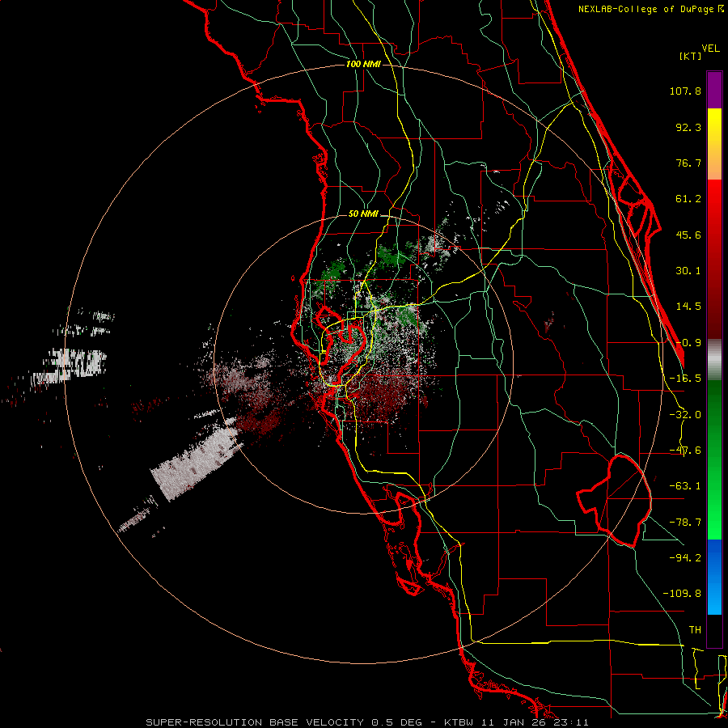Click the VEL legend title
This screenshot has width=728, height=728.
pos(710,49)
